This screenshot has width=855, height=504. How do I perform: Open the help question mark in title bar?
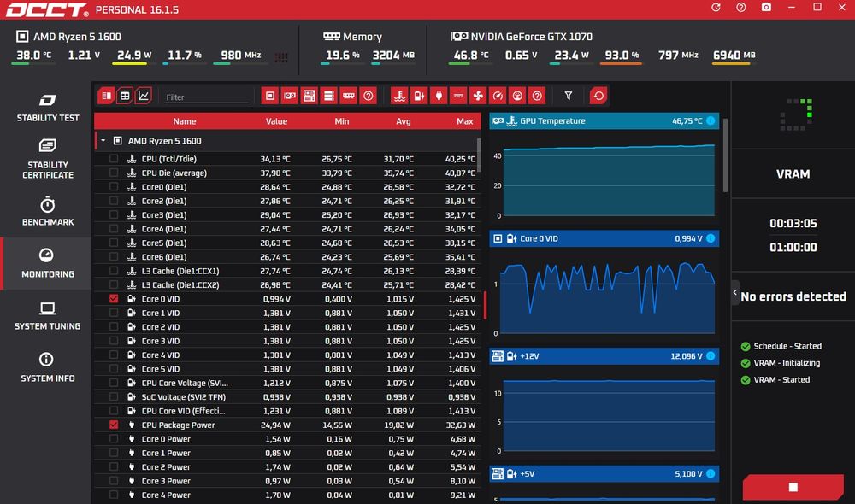741,8
